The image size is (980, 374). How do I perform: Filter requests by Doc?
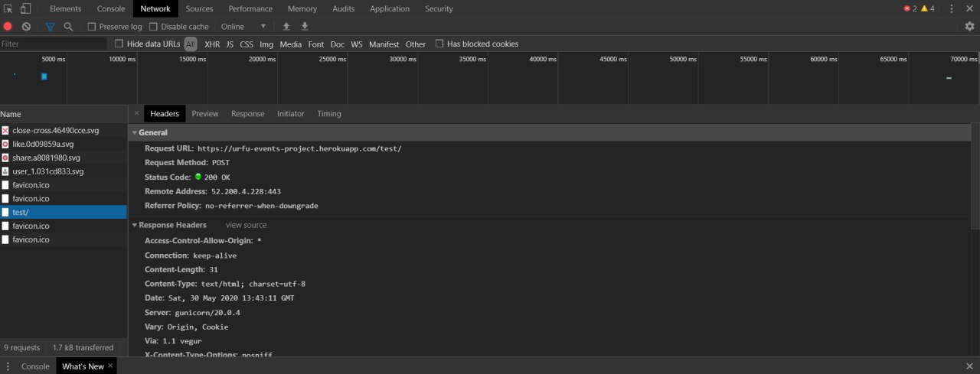pyautogui.click(x=338, y=44)
